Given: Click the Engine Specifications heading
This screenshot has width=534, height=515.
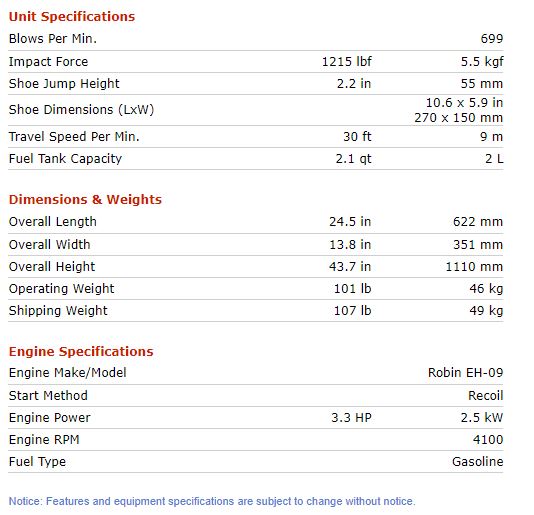Looking at the screenshot, I should (81, 351).
